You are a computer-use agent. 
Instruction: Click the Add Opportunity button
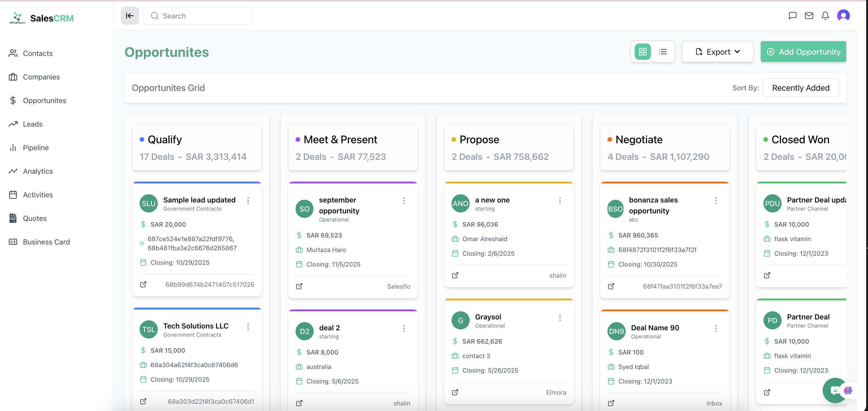coord(803,52)
